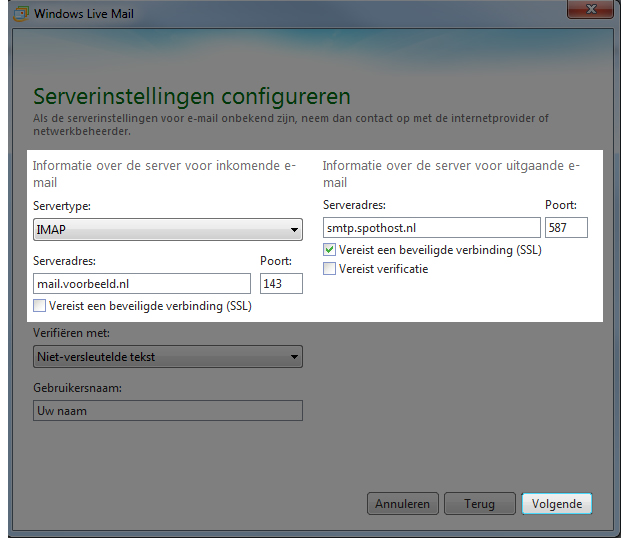Click the Serverinstellingen configureren heading
This screenshot has height=538, width=627.
click(x=192, y=97)
